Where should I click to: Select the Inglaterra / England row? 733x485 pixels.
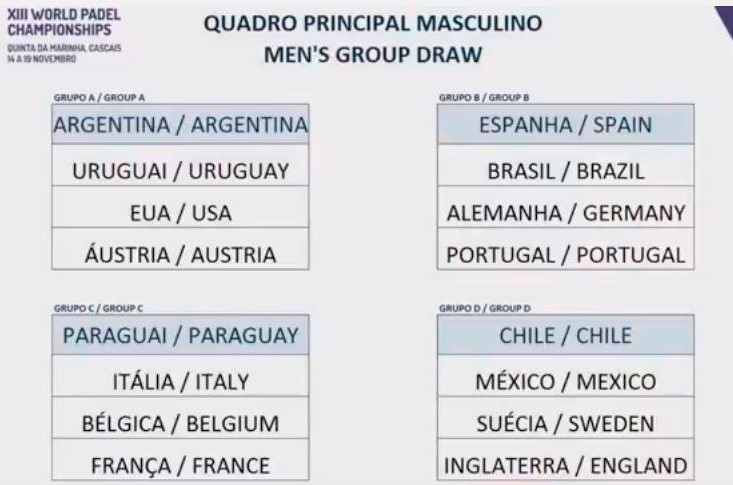tap(566, 459)
